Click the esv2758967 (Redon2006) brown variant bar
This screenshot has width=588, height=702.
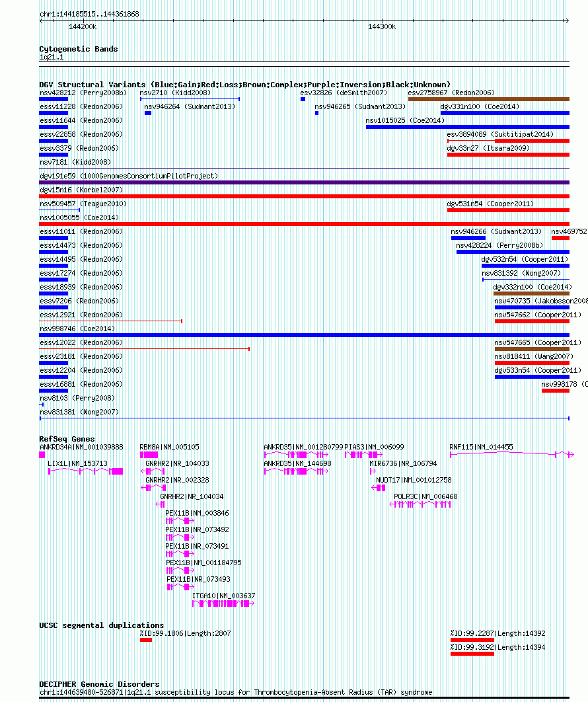(489, 99)
